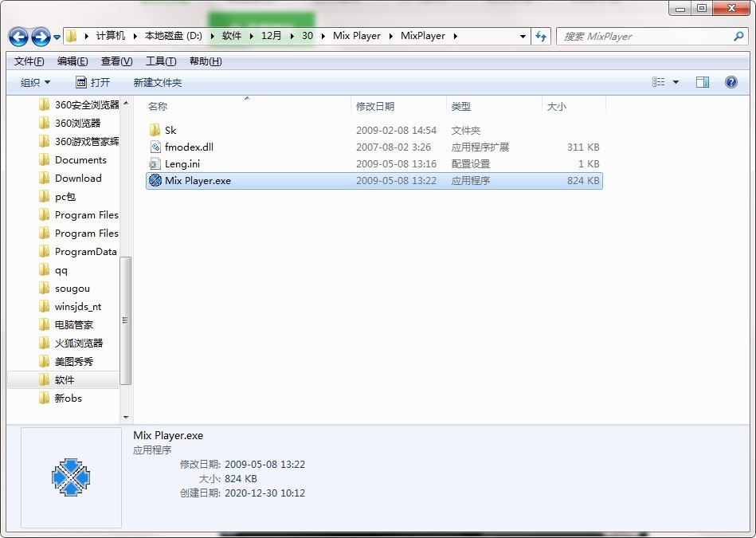Click the Sk folder name
Screen dimensions: 756x538
tap(170, 130)
